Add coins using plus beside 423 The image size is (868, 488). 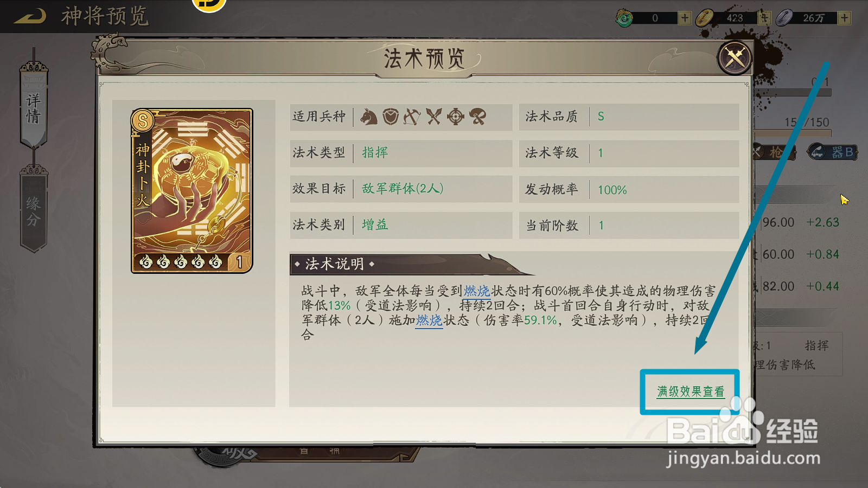pyautogui.click(x=764, y=18)
